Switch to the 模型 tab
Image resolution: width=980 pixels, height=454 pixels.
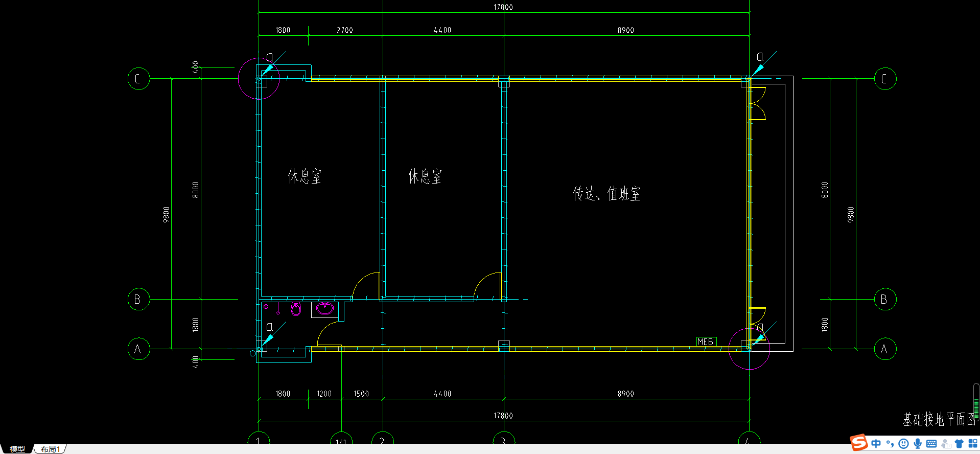point(17,449)
